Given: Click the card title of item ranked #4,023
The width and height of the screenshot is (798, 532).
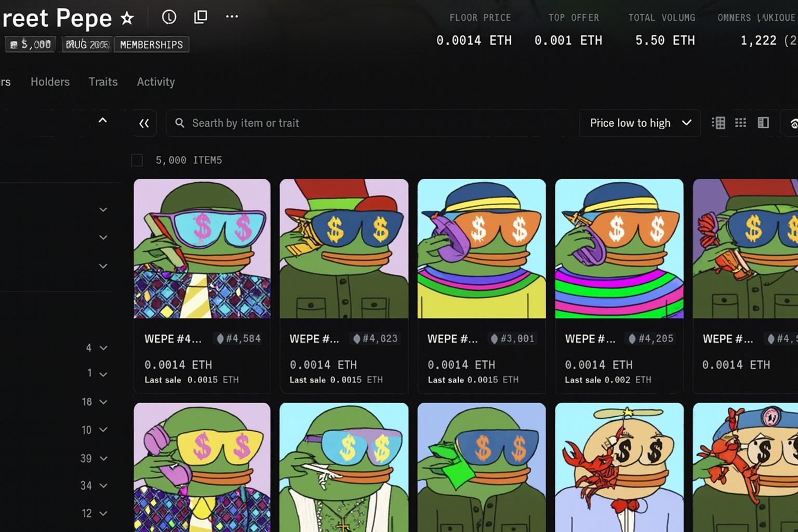Looking at the screenshot, I should click(x=314, y=339).
